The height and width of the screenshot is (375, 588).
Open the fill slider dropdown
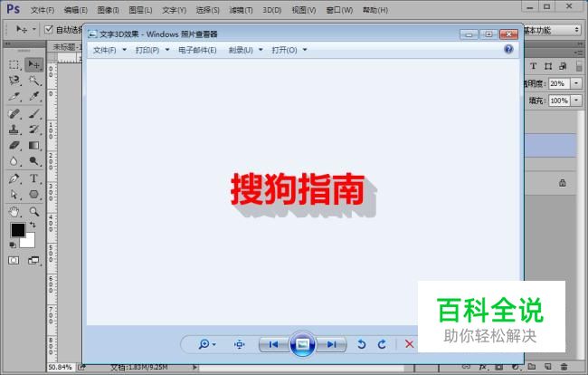(577, 101)
